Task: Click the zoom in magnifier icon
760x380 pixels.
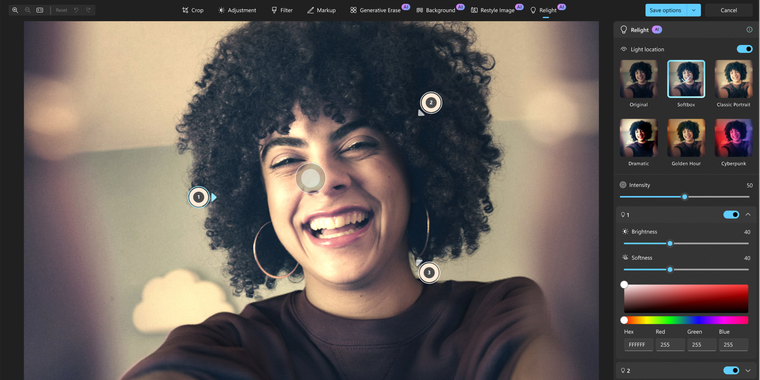Action: tap(15, 10)
